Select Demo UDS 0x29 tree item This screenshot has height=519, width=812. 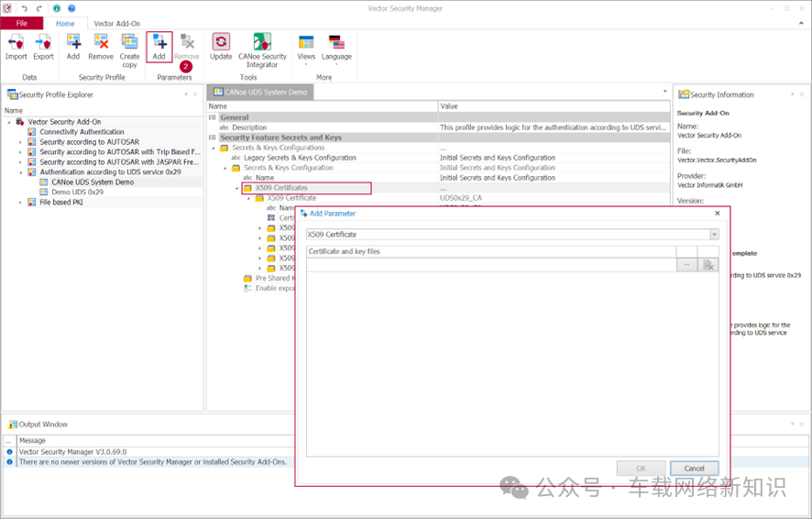pos(77,193)
